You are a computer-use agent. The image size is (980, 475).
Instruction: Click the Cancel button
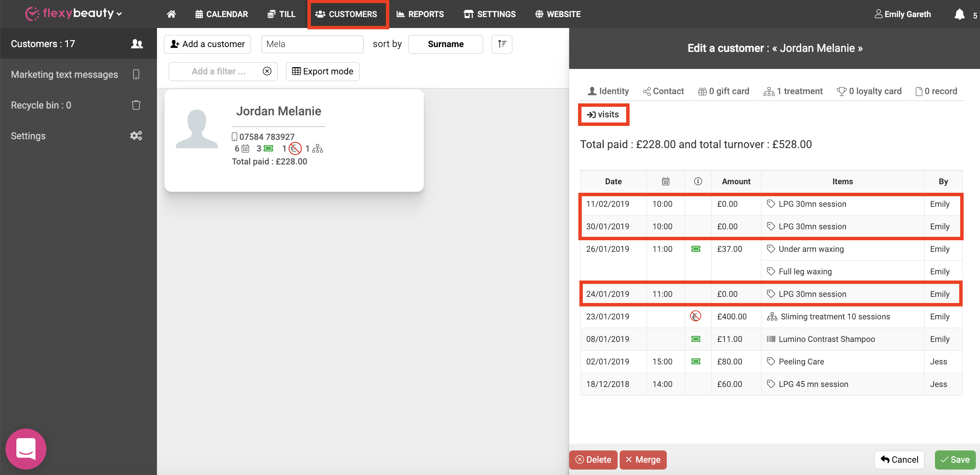coord(899,459)
